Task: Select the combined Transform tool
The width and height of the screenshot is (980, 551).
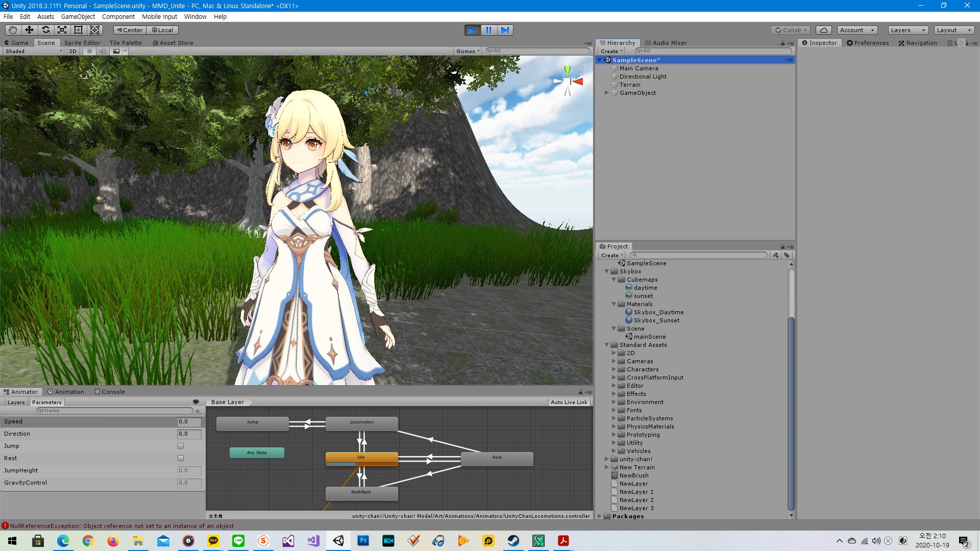Action: coord(95,30)
